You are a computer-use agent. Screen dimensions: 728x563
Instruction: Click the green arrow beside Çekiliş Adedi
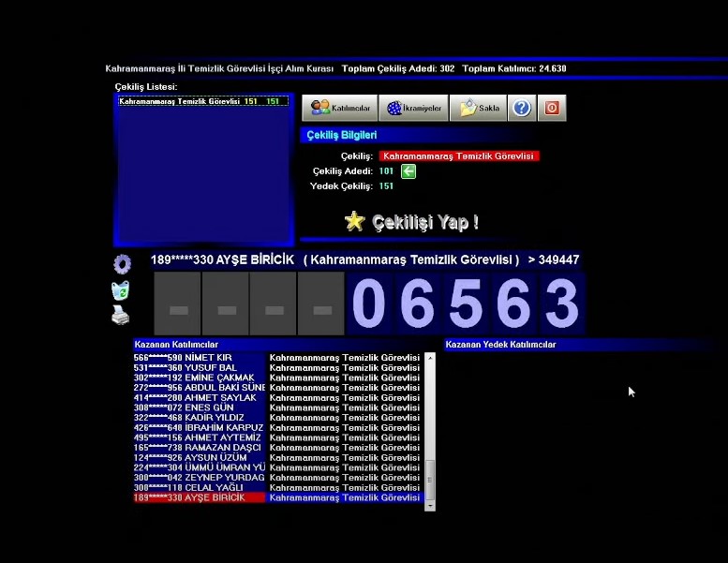pyautogui.click(x=409, y=171)
